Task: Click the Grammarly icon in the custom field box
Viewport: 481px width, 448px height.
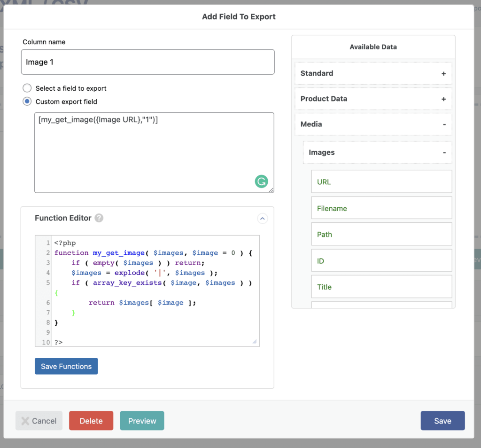Action: (x=262, y=181)
